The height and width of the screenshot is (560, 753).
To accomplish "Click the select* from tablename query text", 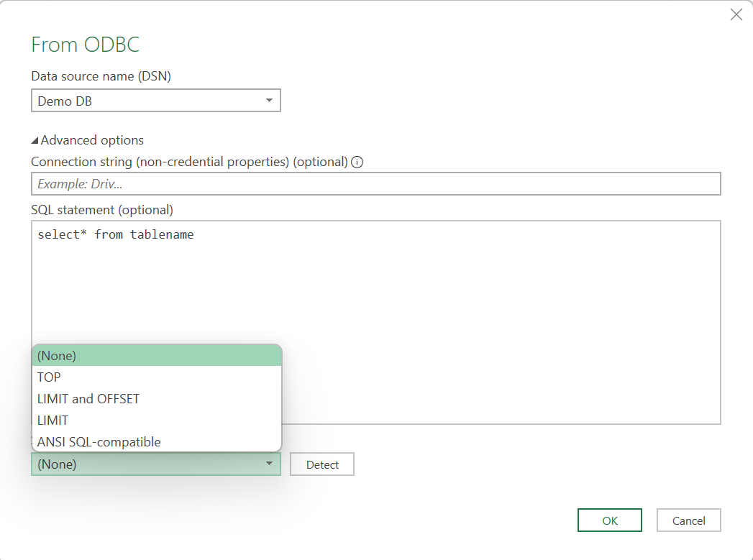I will coord(115,234).
